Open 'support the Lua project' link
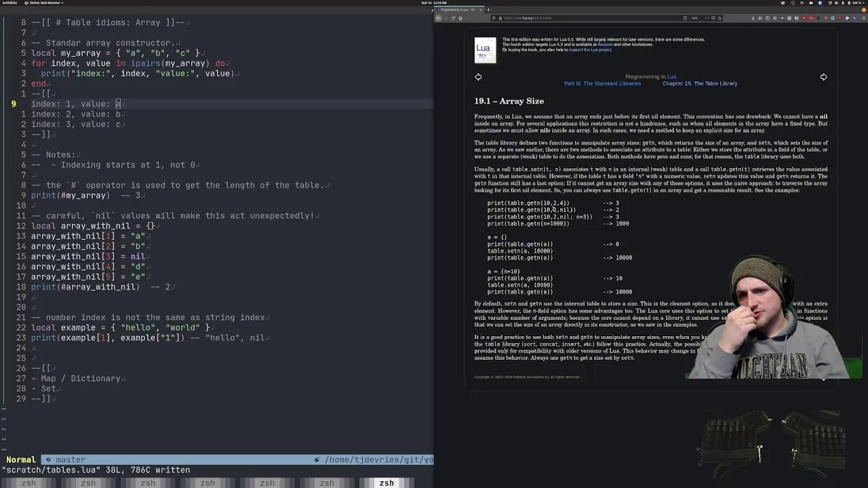The height and width of the screenshot is (488, 868). (x=590, y=49)
